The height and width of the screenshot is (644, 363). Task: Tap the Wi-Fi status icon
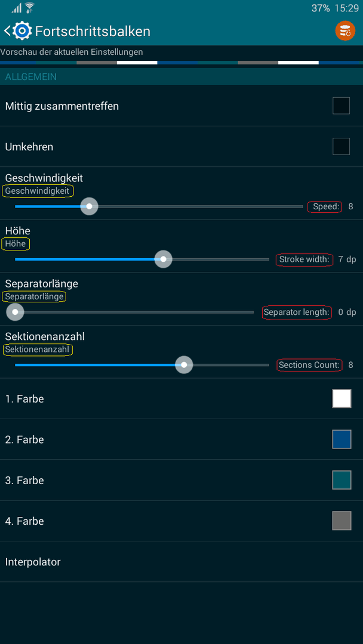coord(30,7)
